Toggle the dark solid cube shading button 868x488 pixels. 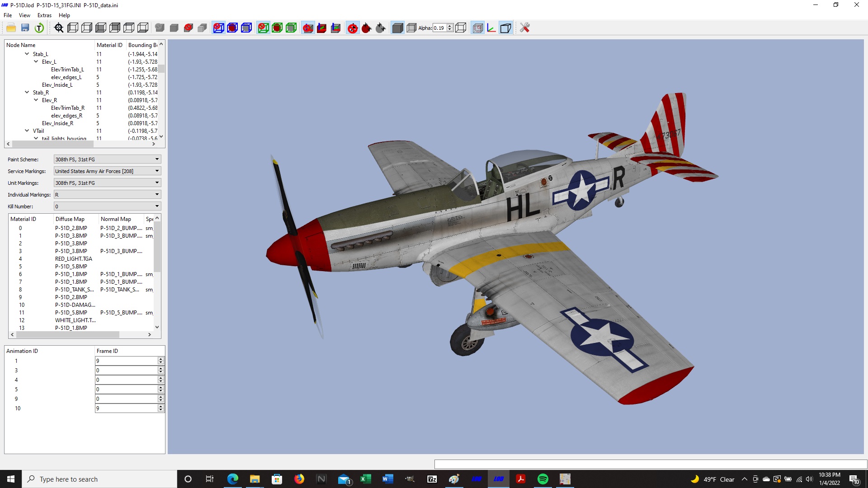397,28
